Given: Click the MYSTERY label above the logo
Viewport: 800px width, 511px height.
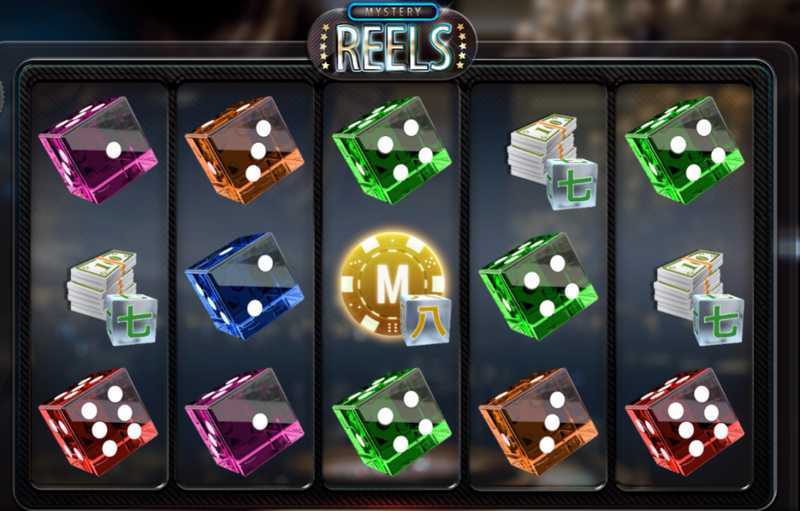Looking at the screenshot, I should [393, 11].
